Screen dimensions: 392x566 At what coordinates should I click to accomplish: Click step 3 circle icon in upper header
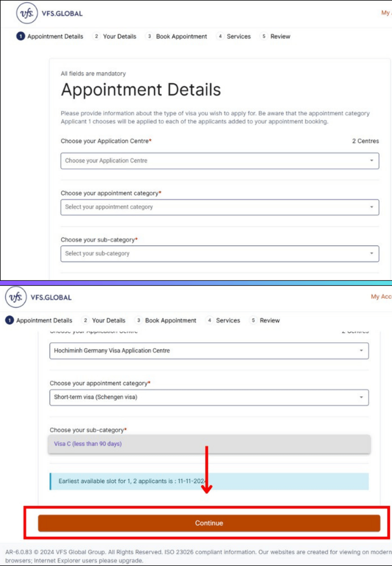pyautogui.click(x=149, y=37)
